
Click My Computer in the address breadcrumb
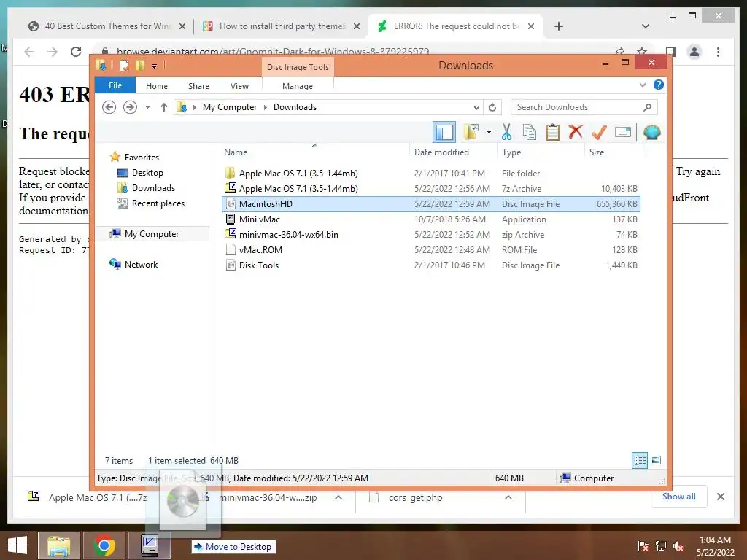pyautogui.click(x=230, y=107)
